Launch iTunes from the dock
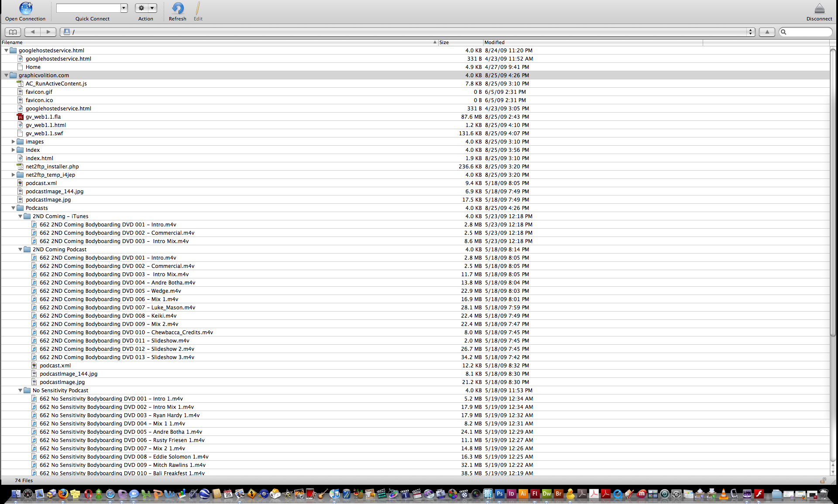The image size is (838, 504). pos(335,494)
